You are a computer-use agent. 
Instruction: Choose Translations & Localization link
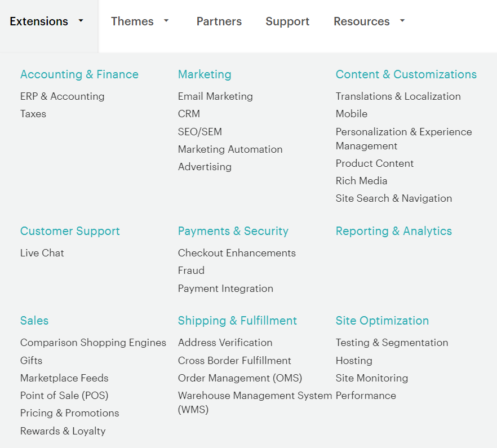click(x=398, y=96)
